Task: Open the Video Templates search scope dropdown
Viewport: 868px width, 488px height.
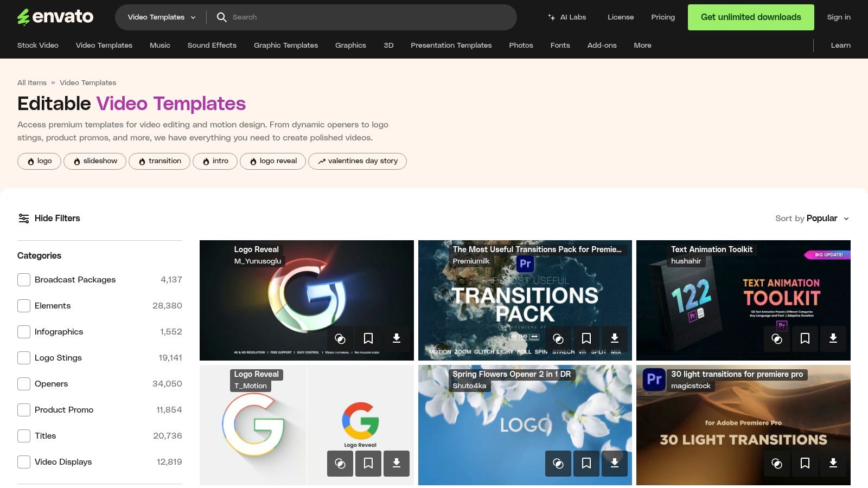Action: coord(161,17)
